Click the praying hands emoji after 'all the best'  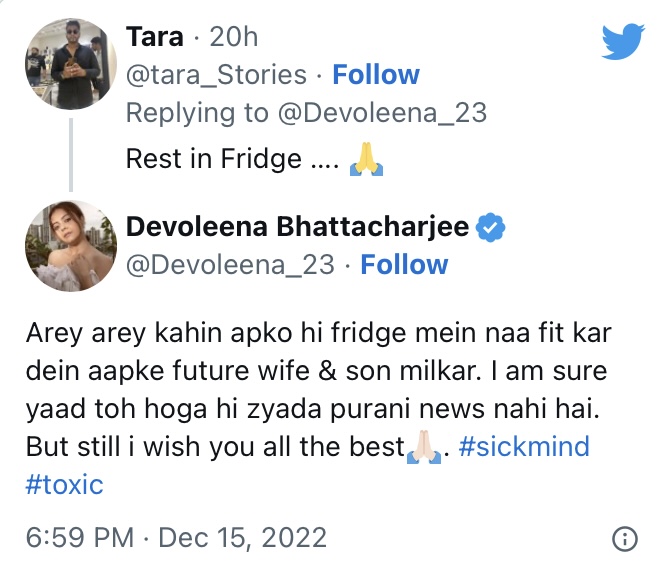click(x=419, y=446)
